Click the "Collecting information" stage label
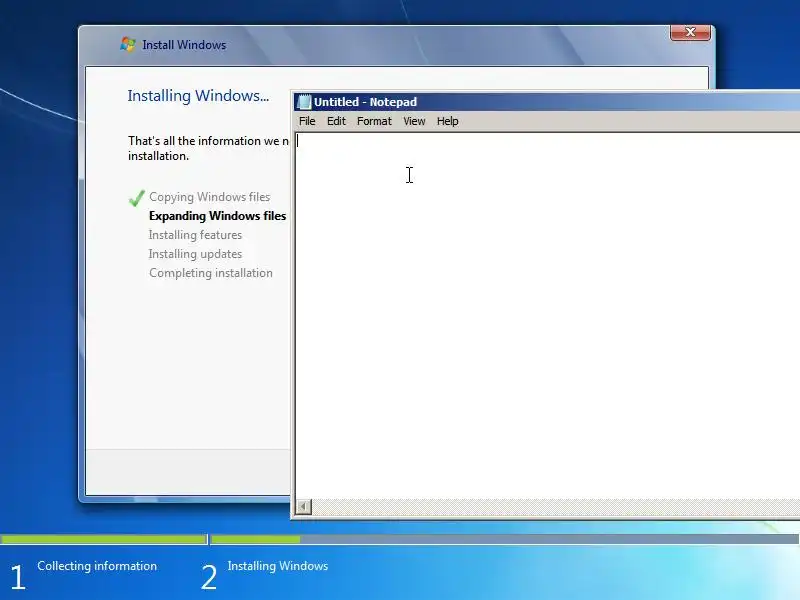 click(x=97, y=566)
